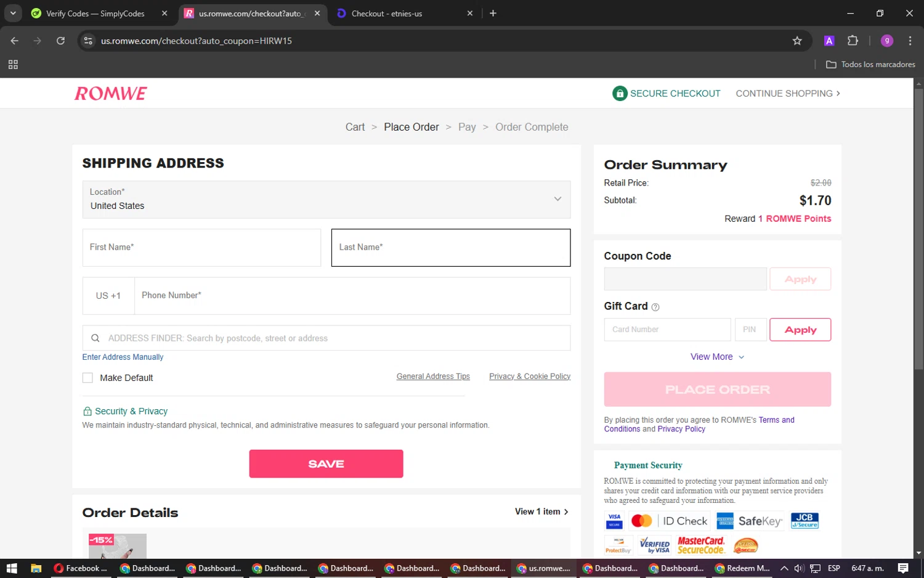This screenshot has width=924, height=578.
Task: Open File Explorer from the taskbar
Action: 36,568
